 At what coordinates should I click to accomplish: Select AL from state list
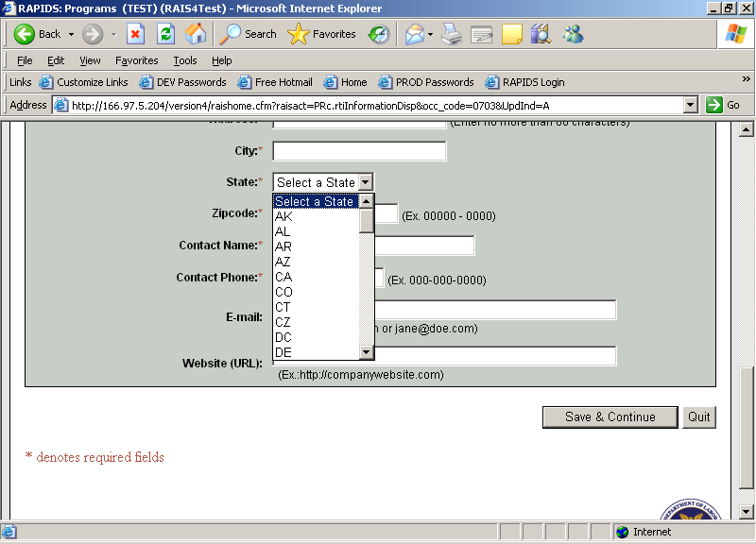(x=317, y=231)
